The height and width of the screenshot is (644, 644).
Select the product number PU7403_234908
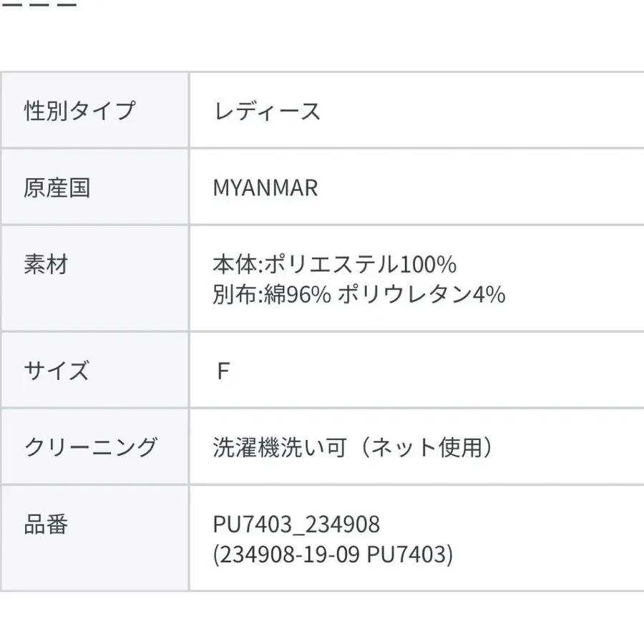(x=296, y=525)
